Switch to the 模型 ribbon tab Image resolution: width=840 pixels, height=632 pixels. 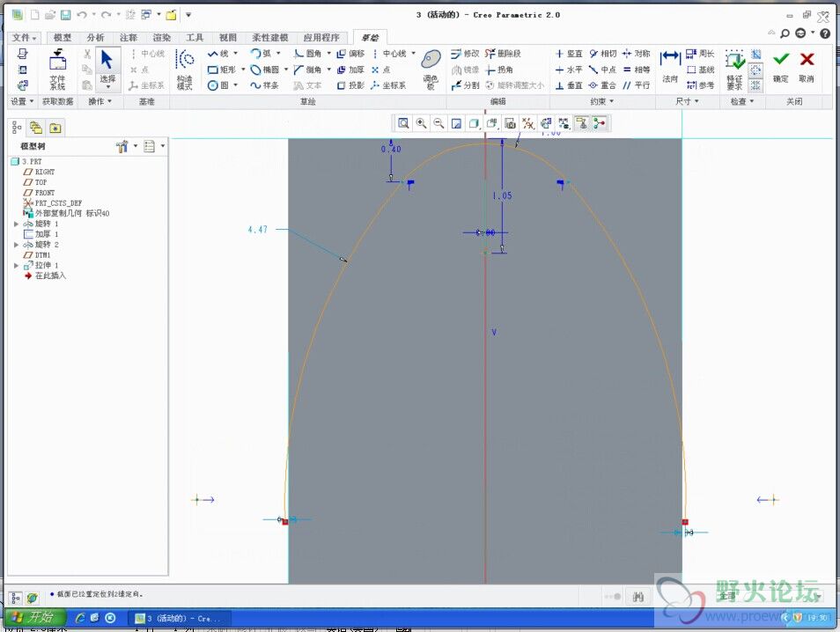coord(63,38)
